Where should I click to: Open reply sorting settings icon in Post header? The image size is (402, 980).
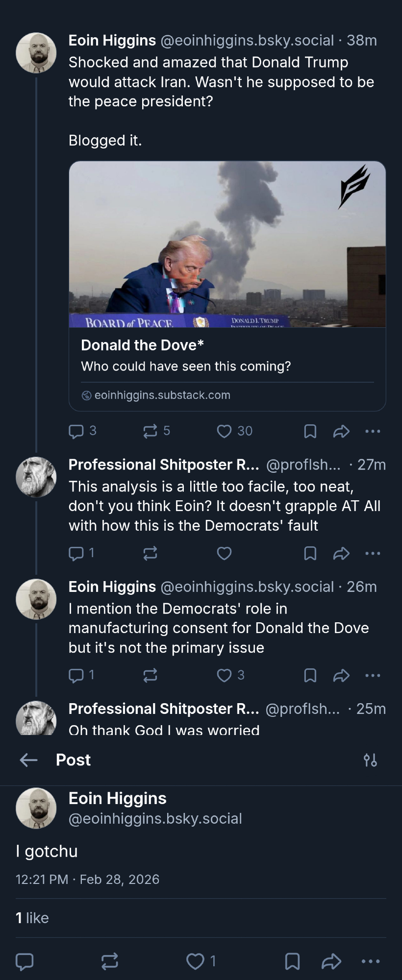pyautogui.click(x=370, y=760)
